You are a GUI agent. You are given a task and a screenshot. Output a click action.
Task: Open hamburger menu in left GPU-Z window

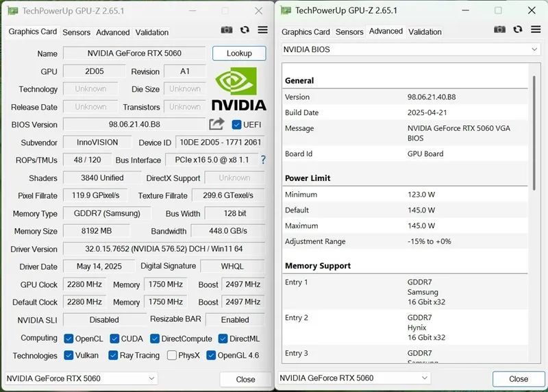263,30
